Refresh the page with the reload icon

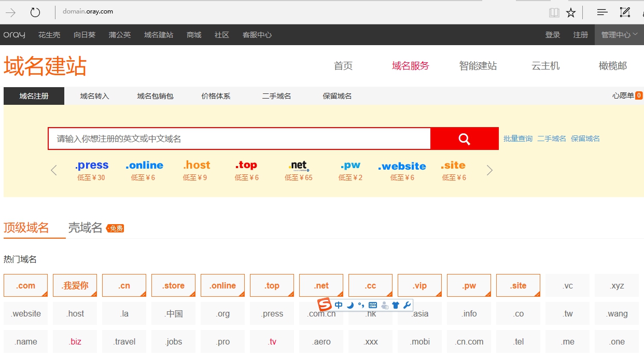point(35,12)
